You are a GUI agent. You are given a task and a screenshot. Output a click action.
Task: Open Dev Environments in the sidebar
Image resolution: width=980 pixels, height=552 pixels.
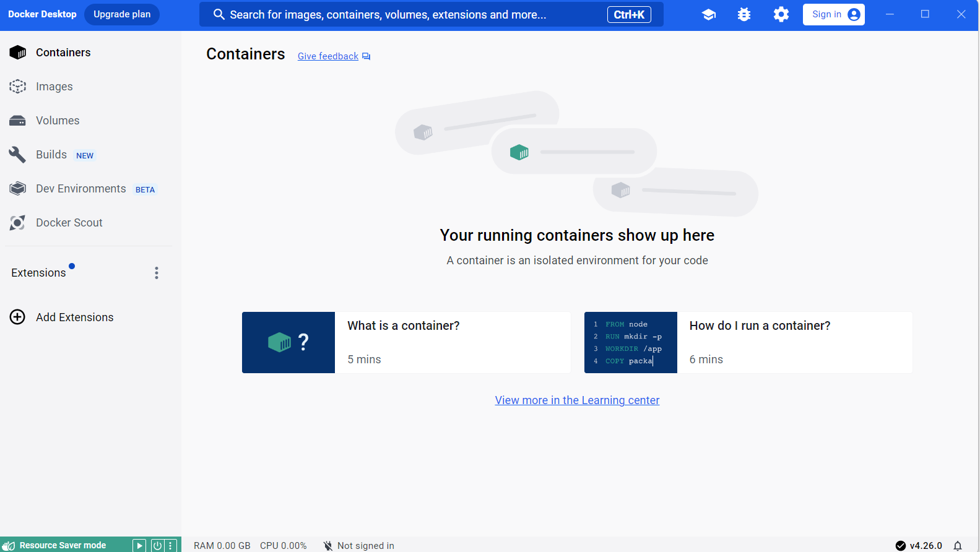click(90, 189)
